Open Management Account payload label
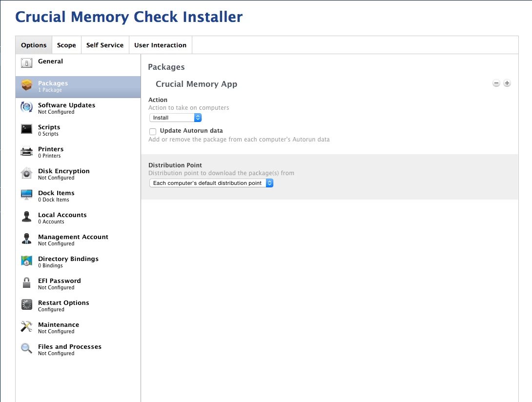Screen dimensions: 532x402 73,237
